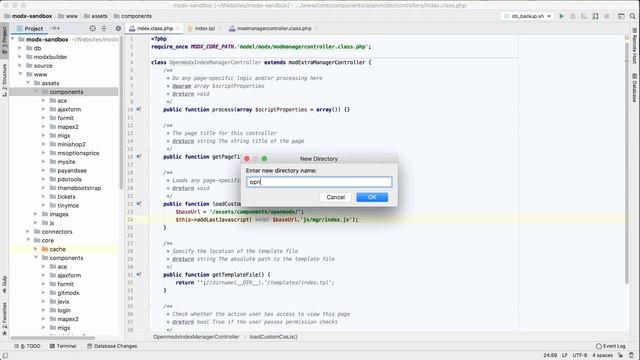This screenshot has height=360, width=640.
Task: Click Cancel in New Directory dialog
Action: [336, 197]
